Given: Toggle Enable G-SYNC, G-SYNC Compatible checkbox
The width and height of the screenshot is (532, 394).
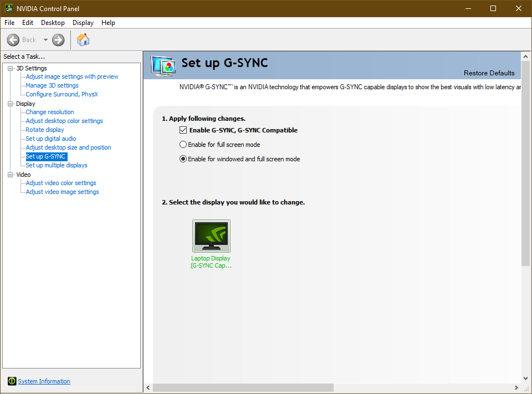Looking at the screenshot, I should 183,130.
